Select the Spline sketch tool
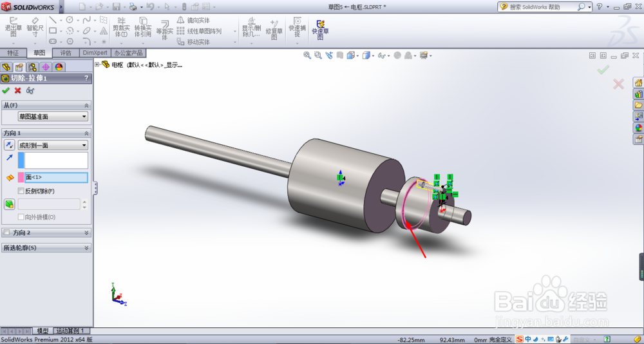This screenshot has height=344, width=644. [86, 20]
